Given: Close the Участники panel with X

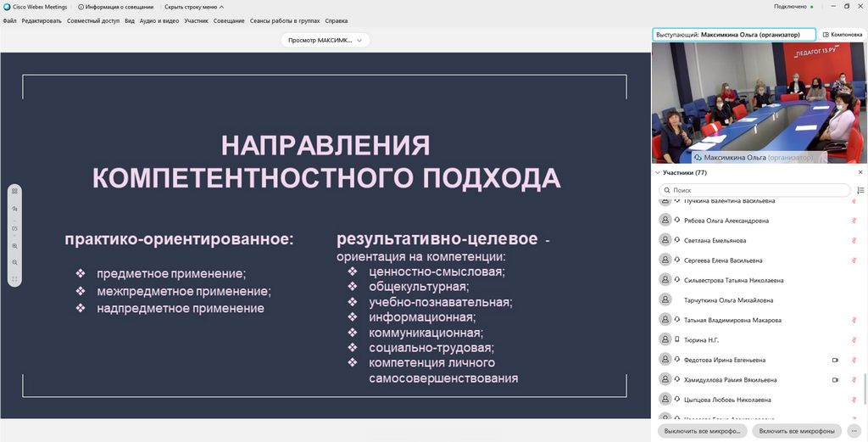Looking at the screenshot, I should (860, 172).
